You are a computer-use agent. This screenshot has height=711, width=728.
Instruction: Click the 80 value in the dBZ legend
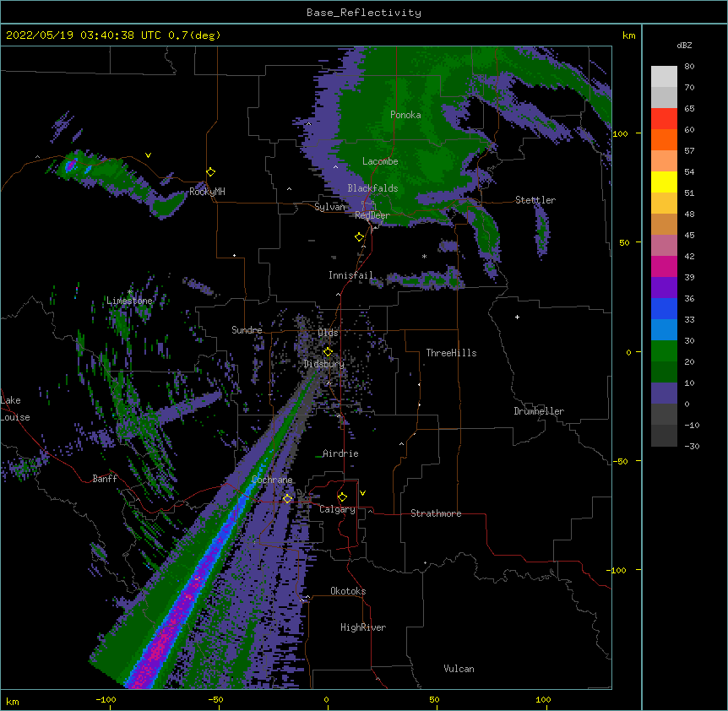pyautogui.click(x=689, y=67)
